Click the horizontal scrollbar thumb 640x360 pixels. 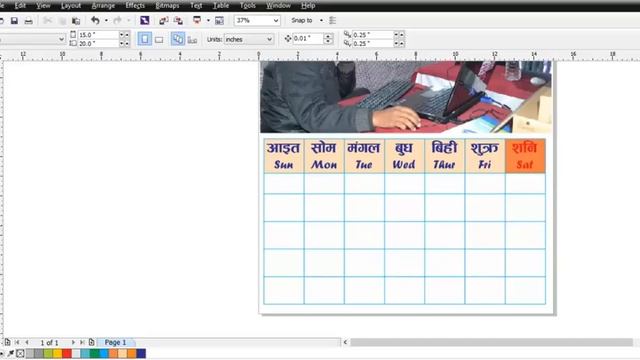[491, 342]
